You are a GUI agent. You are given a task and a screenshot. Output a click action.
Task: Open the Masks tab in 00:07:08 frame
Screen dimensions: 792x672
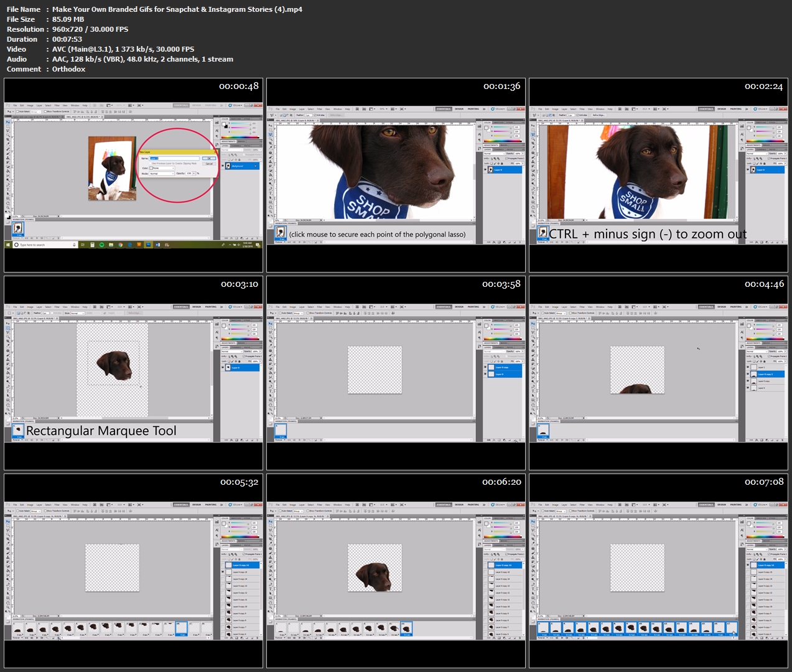point(766,541)
